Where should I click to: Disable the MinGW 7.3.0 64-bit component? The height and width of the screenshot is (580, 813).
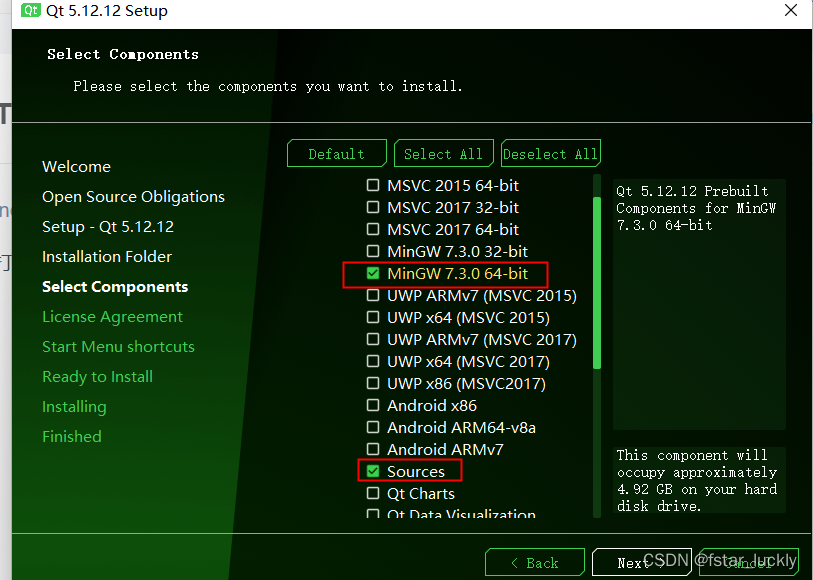(x=373, y=273)
